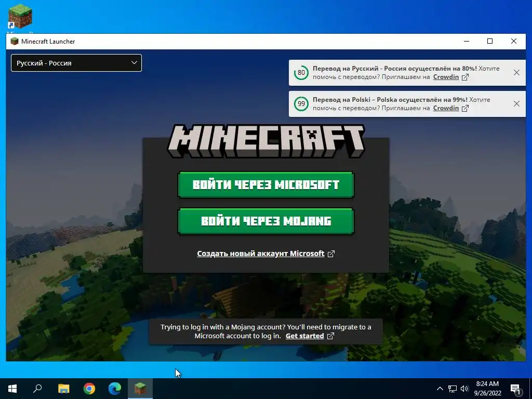The image size is (532, 399).
Task: Open the Crowdin link in the Polski translation notice
Action: (x=446, y=108)
